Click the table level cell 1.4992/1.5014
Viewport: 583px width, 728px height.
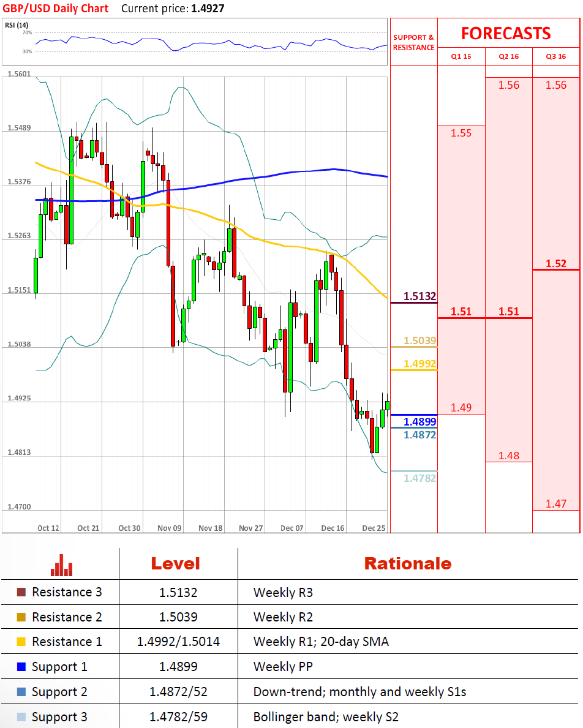[178, 642]
